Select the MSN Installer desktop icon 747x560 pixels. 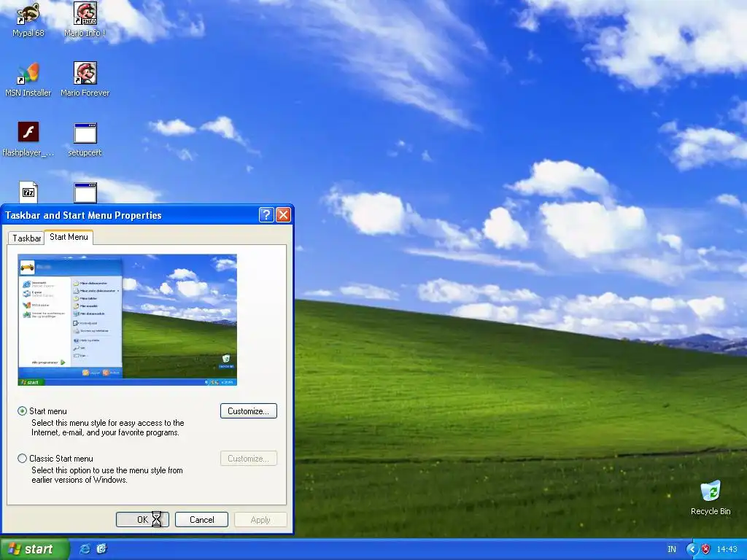pyautogui.click(x=28, y=79)
